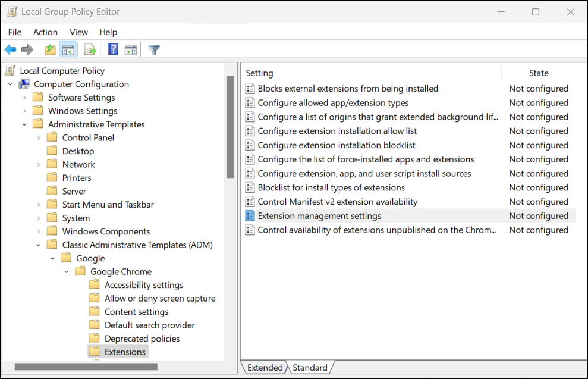Click the Back arrow in the toolbar
The width and height of the screenshot is (588, 379).
point(11,50)
